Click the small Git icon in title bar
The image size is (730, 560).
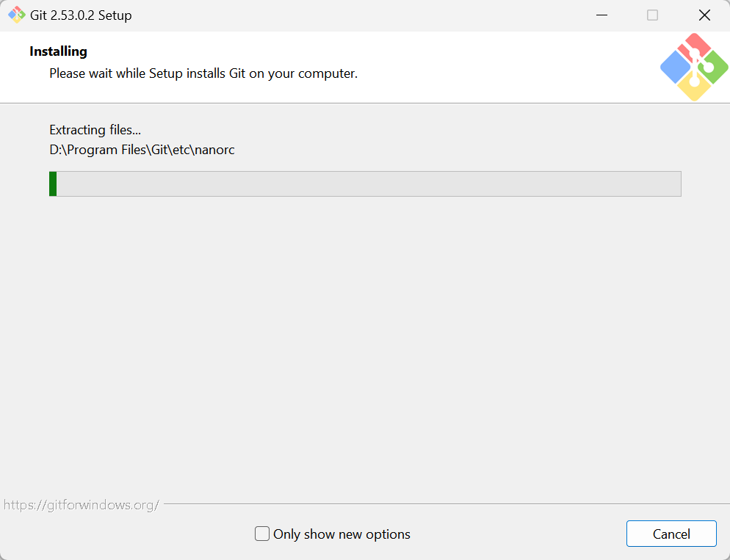point(16,15)
